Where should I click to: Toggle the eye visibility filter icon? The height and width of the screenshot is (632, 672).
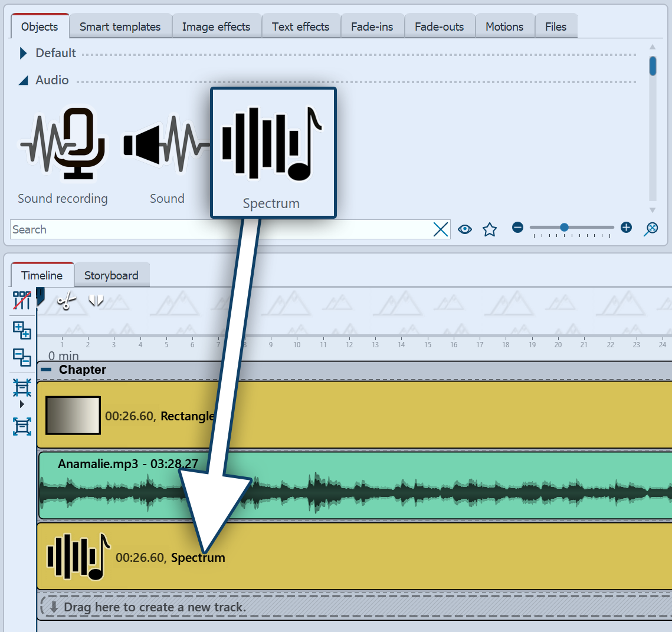[465, 229]
